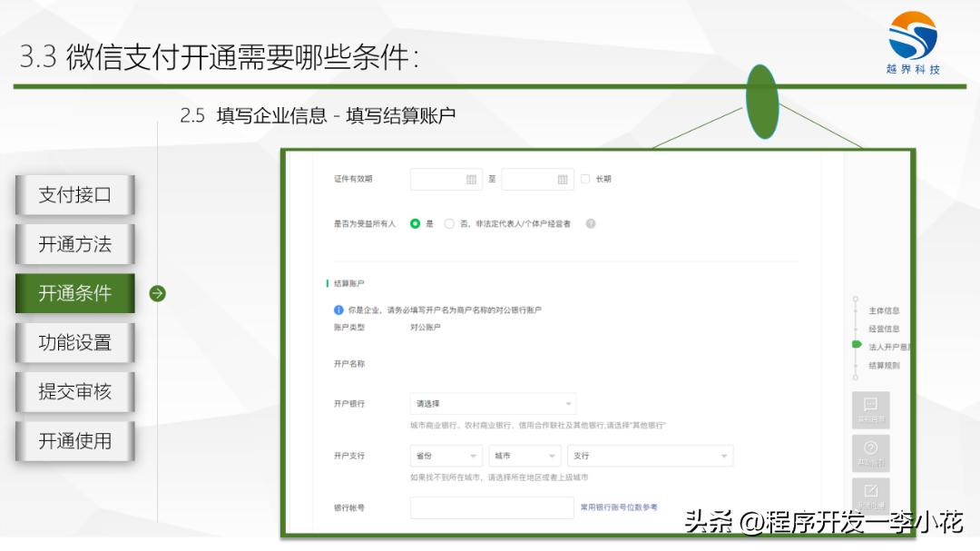Screen dimensions: 980x551
Task: Select 功能设置 from the left menu
Action: [x=73, y=342]
